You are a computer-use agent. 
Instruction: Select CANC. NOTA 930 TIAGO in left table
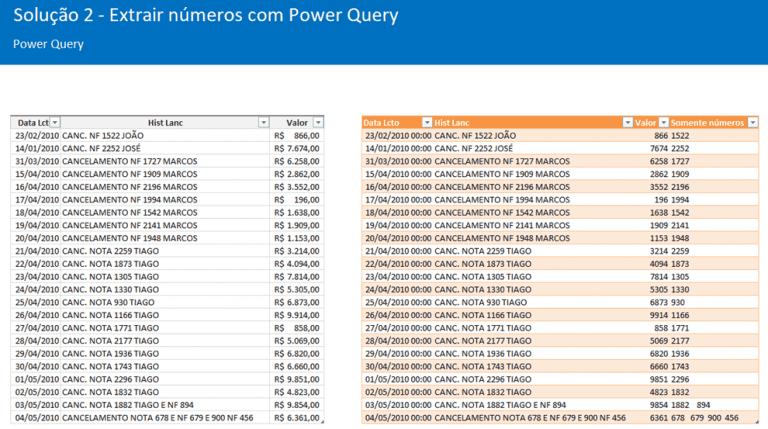165,302
